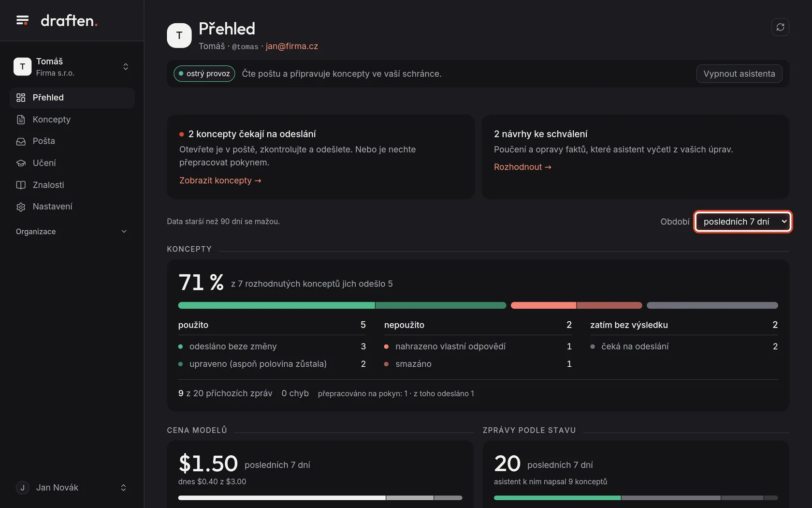This screenshot has width=812, height=508.
Task: Click the 'Čte poštu a připravuje koncepty' status text
Action: coord(342,74)
